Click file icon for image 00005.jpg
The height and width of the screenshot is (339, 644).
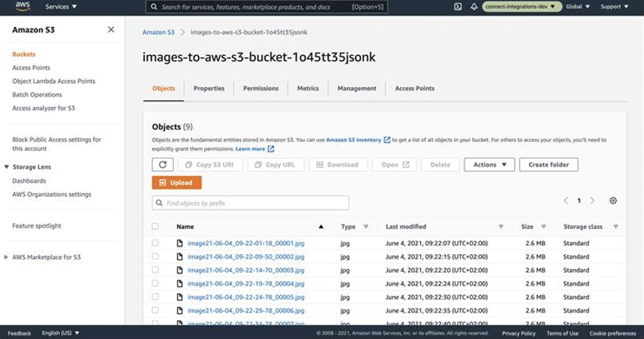click(180, 297)
